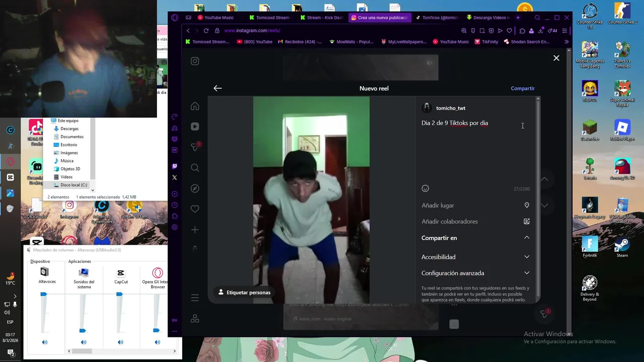
Task: Select Crea una nueva publicación tab
Action: [x=379, y=18]
